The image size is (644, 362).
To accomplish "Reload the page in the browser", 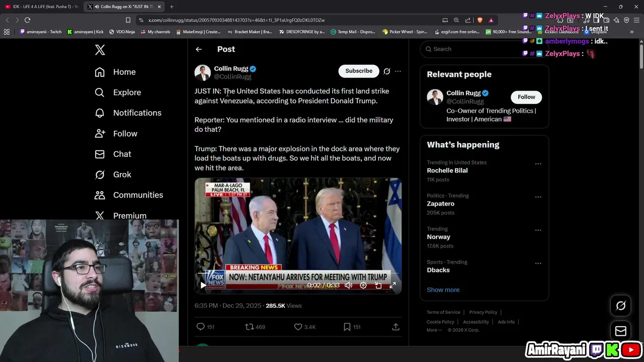I will pyautogui.click(x=27, y=20).
